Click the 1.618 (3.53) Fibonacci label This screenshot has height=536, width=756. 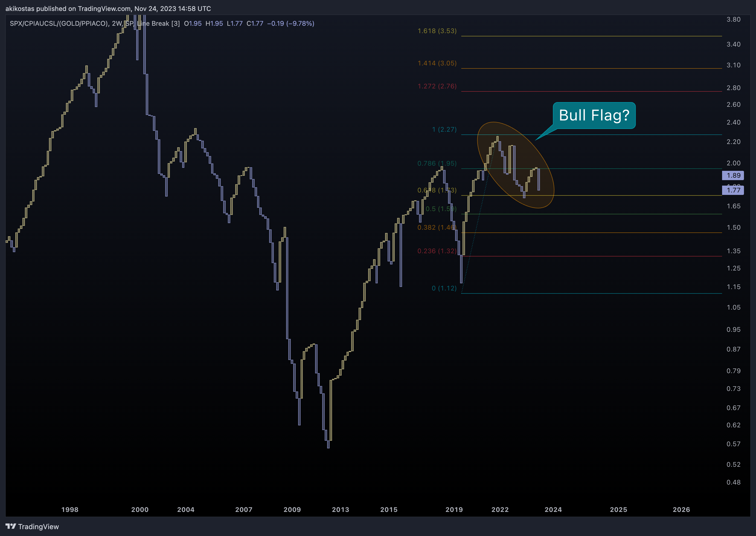[x=437, y=31]
